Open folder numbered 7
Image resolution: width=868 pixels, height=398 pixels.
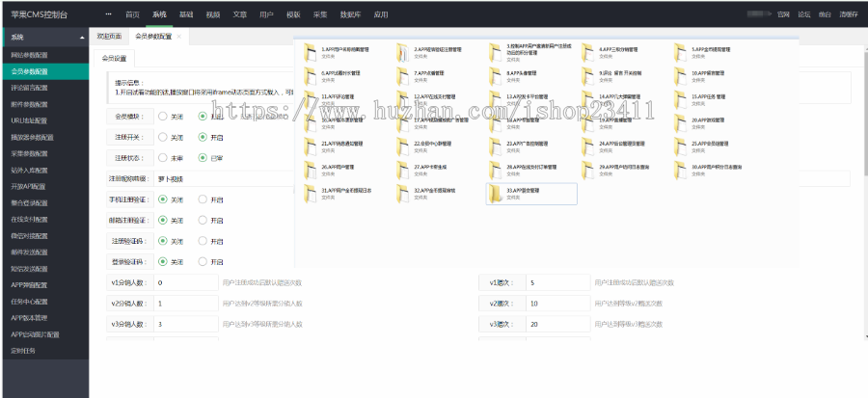point(420,76)
